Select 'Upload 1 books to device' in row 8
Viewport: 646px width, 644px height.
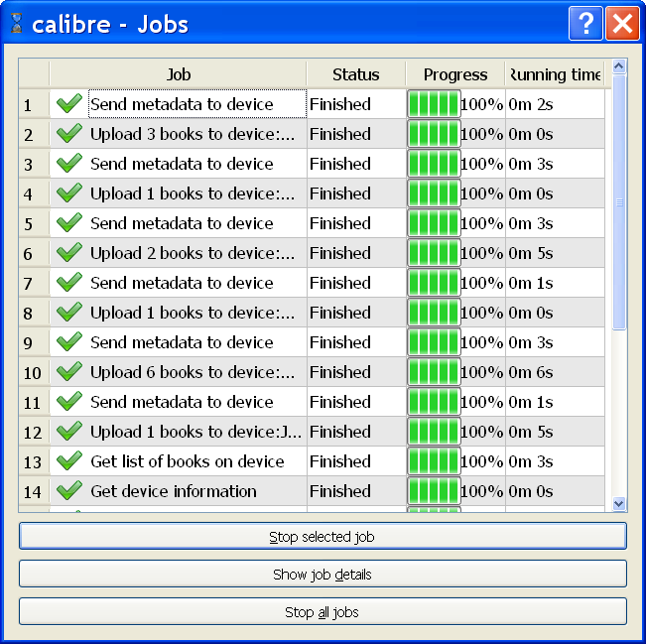tap(193, 313)
